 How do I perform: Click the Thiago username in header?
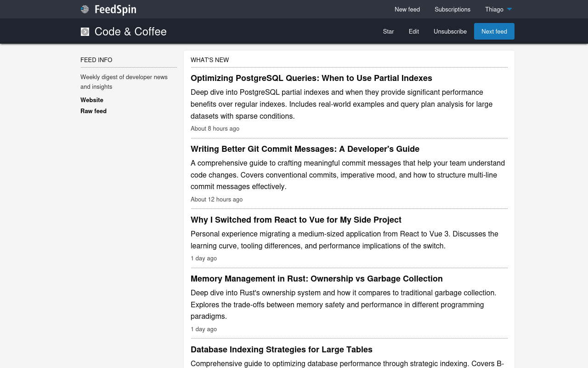[x=494, y=9]
